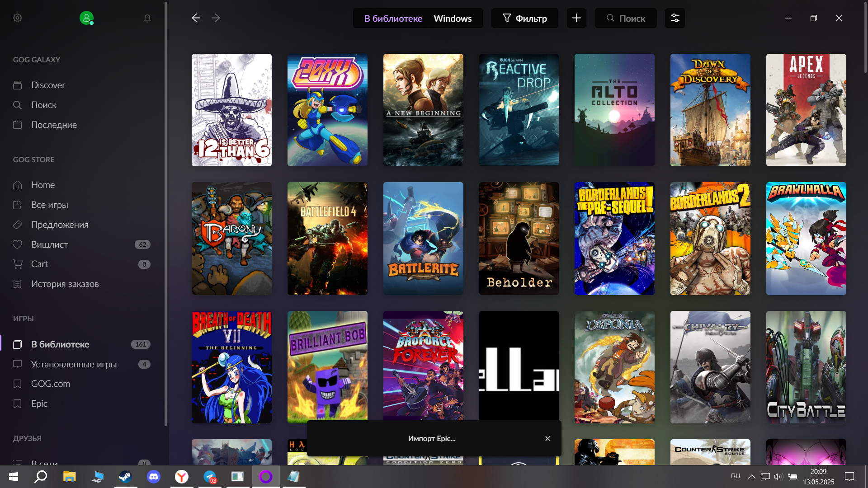Open Apex Legends cover
Screen dimensions: 868x488
(806, 110)
